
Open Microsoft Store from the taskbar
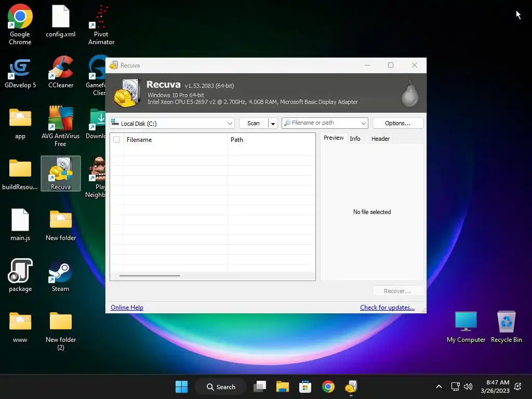pos(305,387)
